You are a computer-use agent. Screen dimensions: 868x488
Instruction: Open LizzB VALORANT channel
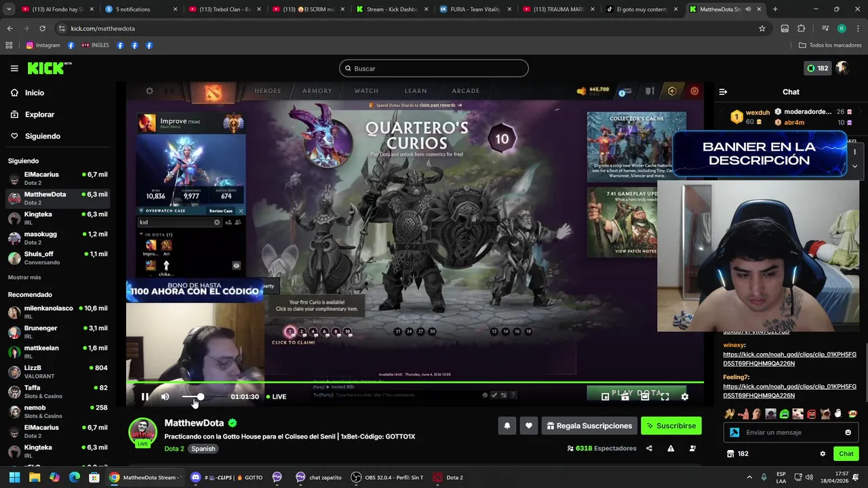click(x=58, y=371)
